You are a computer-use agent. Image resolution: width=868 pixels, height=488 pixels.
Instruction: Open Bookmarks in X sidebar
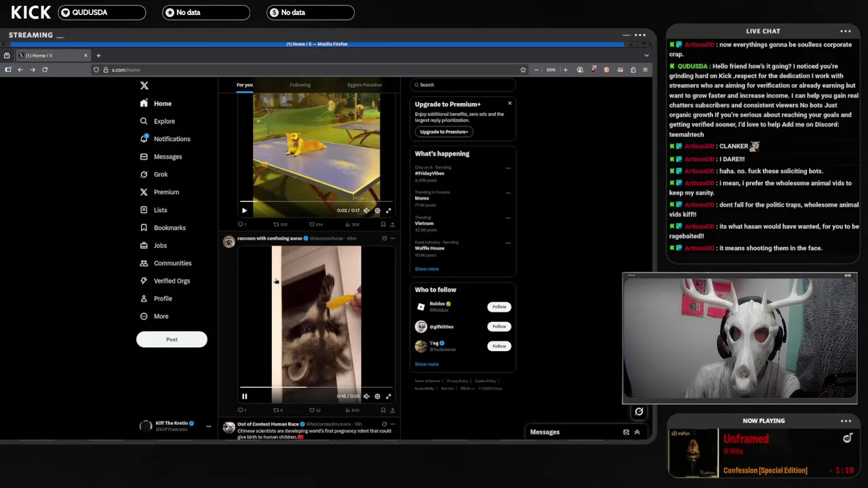click(x=163, y=228)
